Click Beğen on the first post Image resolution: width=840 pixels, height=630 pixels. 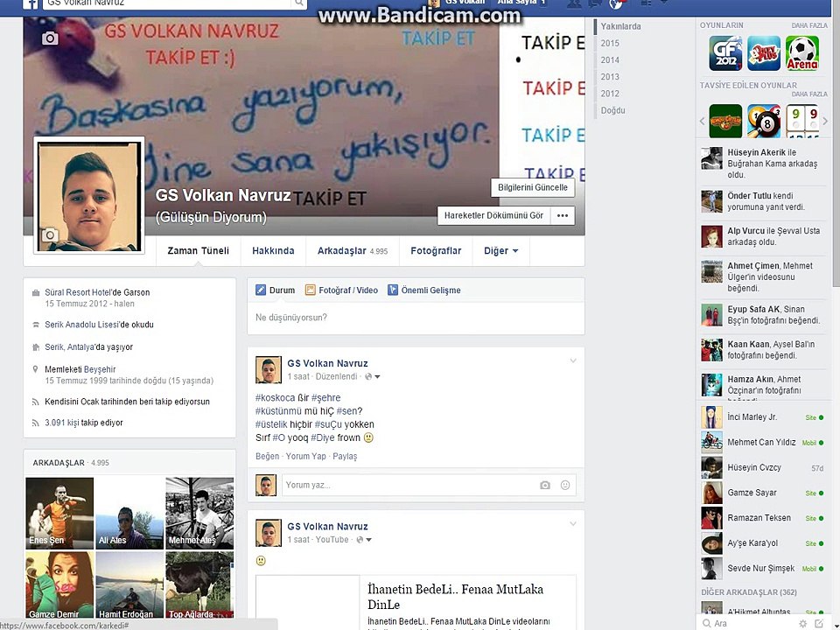tap(268, 456)
